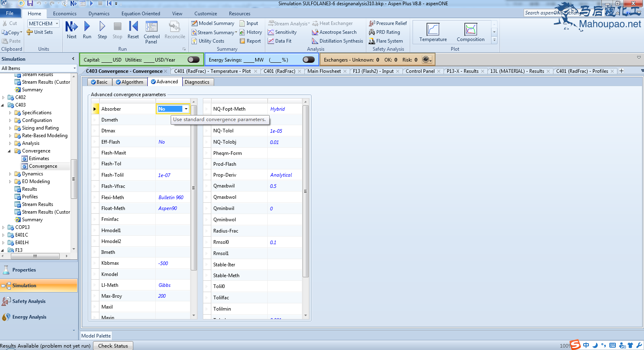
Task: Open Distillation Synthesis
Action: pyautogui.click(x=338, y=41)
